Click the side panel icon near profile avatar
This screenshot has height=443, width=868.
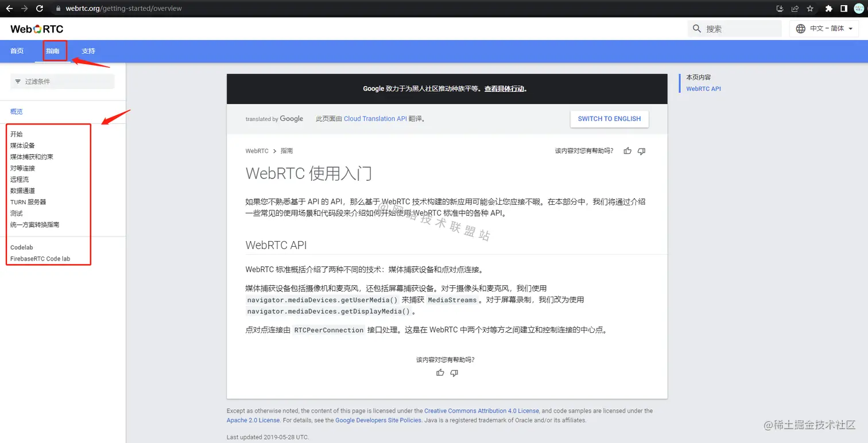[844, 9]
